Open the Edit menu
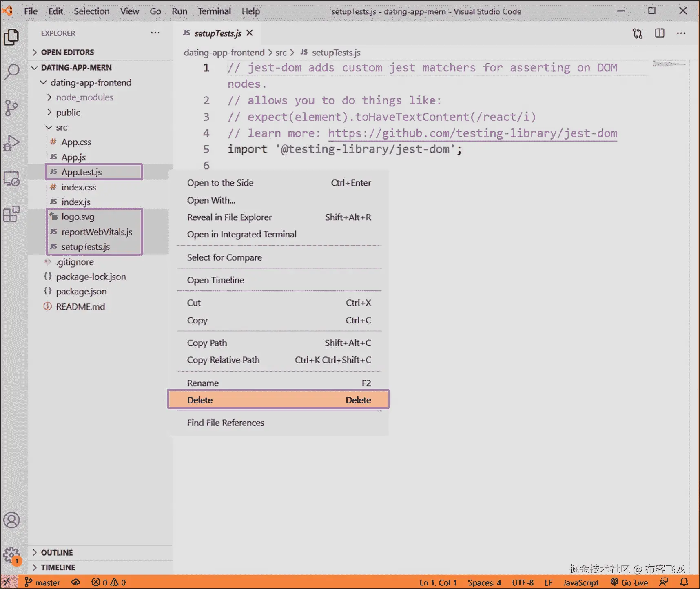This screenshot has height=589, width=700. [x=55, y=11]
